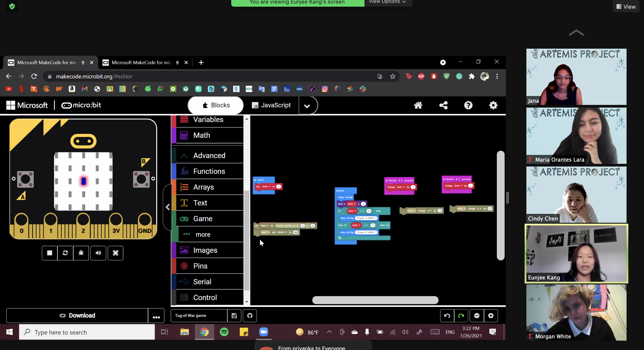Launch the simulator in full screen
The image size is (644, 350).
(x=116, y=253)
